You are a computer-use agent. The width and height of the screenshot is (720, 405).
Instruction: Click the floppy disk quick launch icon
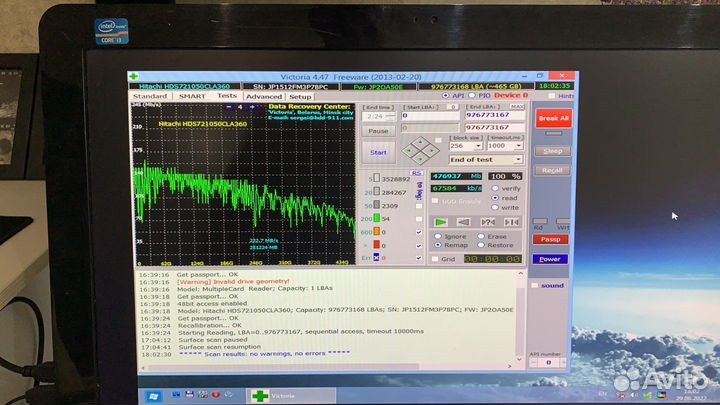(x=189, y=394)
